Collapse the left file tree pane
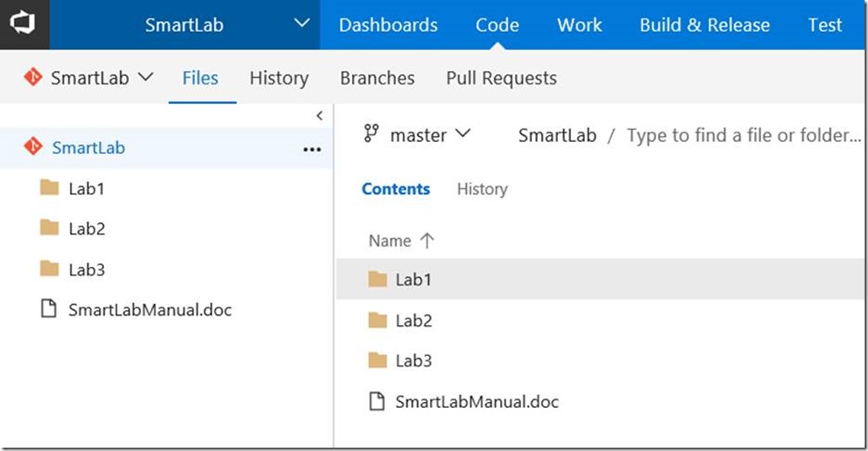 [319, 116]
